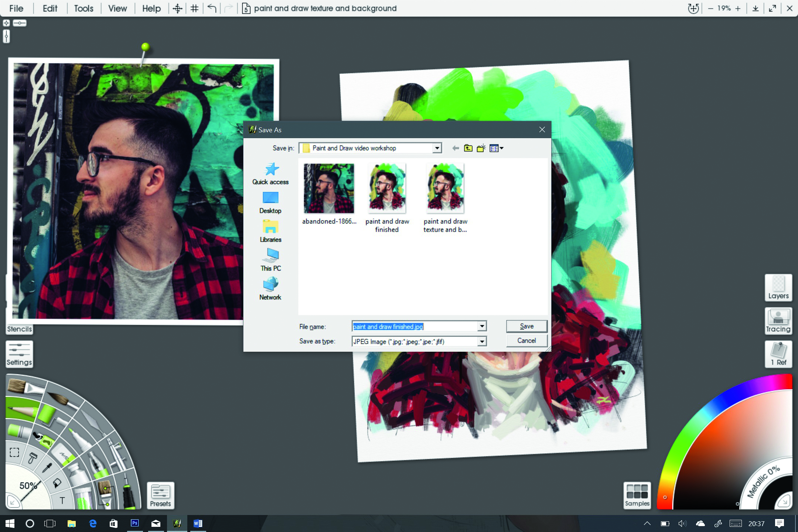This screenshot has height=532, width=798.
Task: Click the Save button
Action: (x=526, y=326)
